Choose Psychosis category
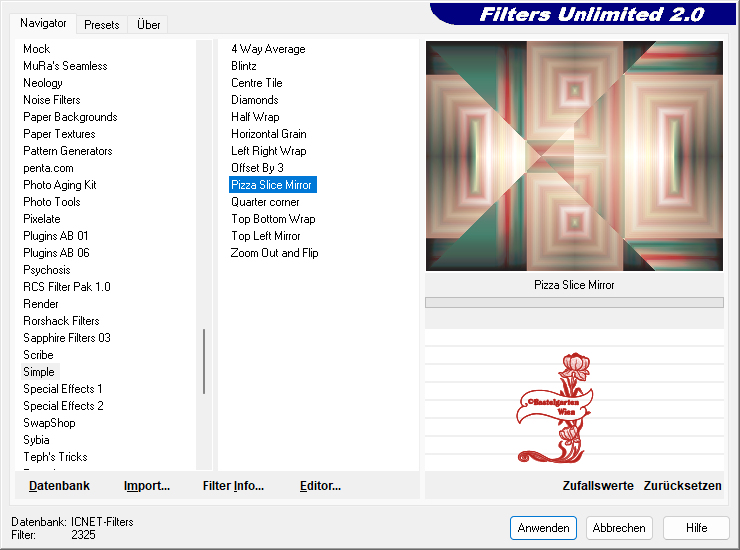The height and width of the screenshot is (550, 740). tap(47, 270)
